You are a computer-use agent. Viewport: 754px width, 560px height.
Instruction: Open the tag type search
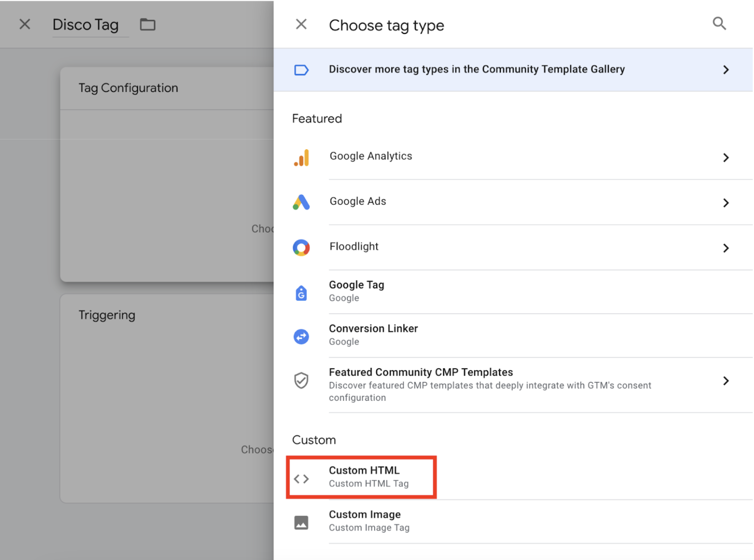719,24
